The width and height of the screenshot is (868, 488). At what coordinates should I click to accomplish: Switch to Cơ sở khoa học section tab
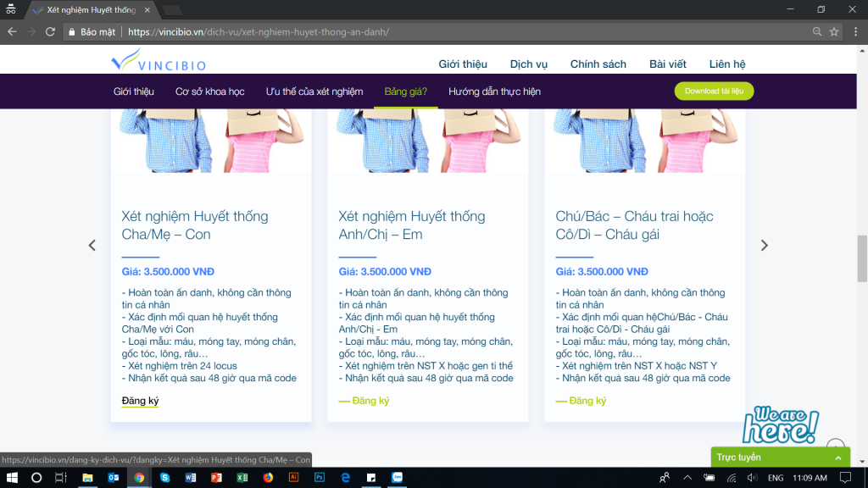click(210, 91)
